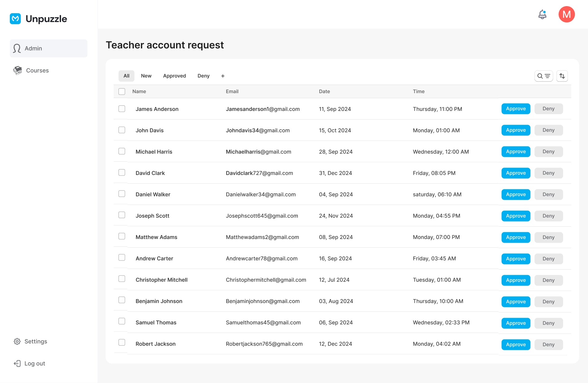
Task: Open the search and filter tool
Action: (544, 76)
